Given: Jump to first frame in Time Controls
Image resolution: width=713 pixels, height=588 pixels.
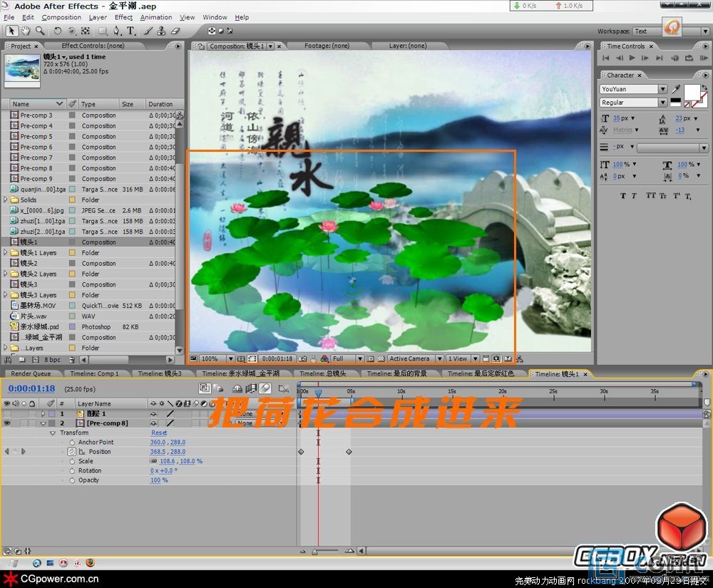Looking at the screenshot, I should (x=605, y=58).
